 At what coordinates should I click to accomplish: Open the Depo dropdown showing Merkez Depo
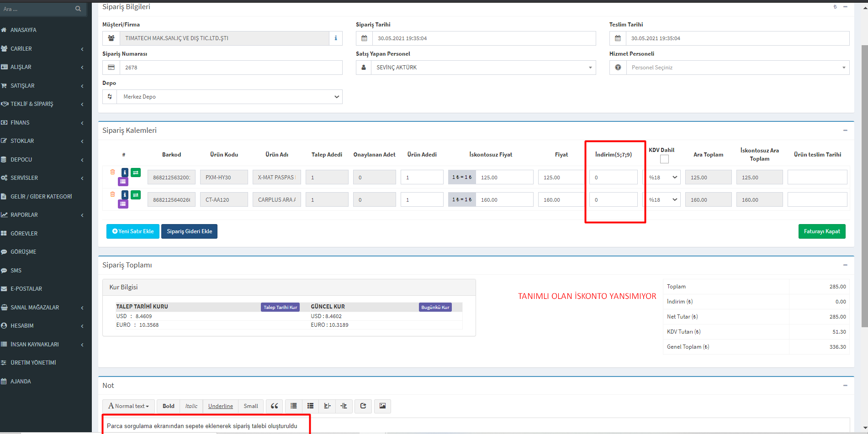[229, 97]
